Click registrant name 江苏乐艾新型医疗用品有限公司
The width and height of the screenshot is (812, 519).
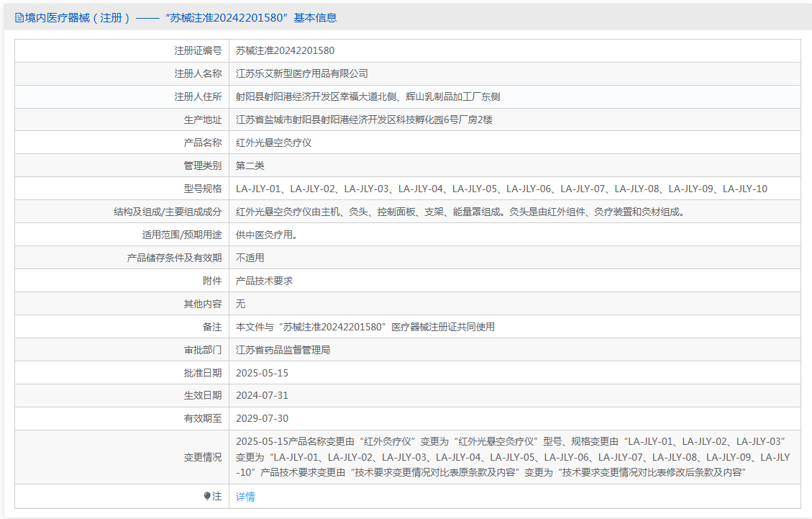pos(302,73)
